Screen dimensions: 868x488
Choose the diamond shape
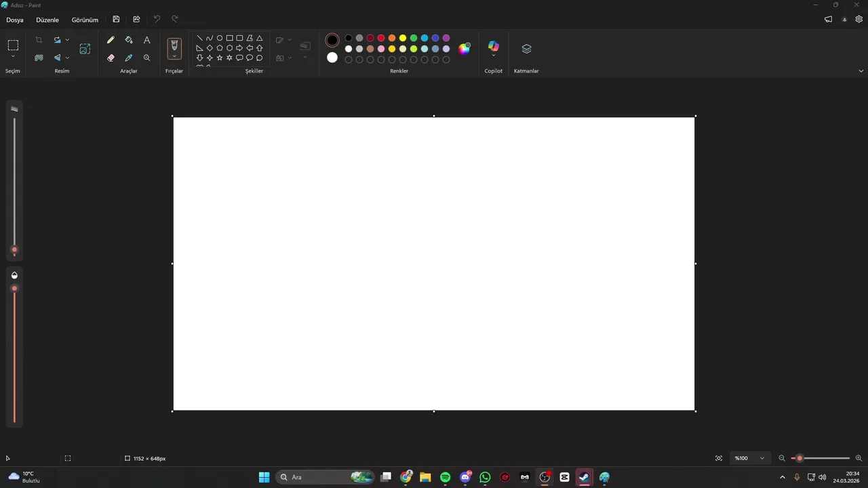[210, 48]
